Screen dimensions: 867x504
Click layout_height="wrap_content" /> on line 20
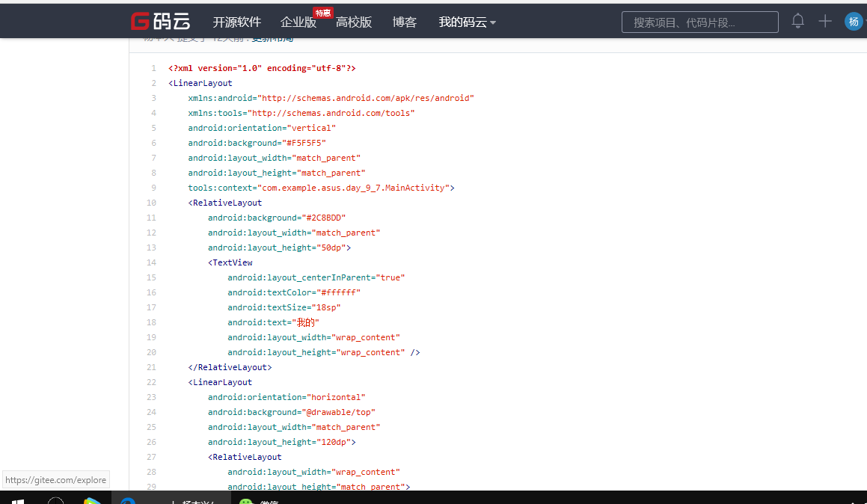coord(324,353)
